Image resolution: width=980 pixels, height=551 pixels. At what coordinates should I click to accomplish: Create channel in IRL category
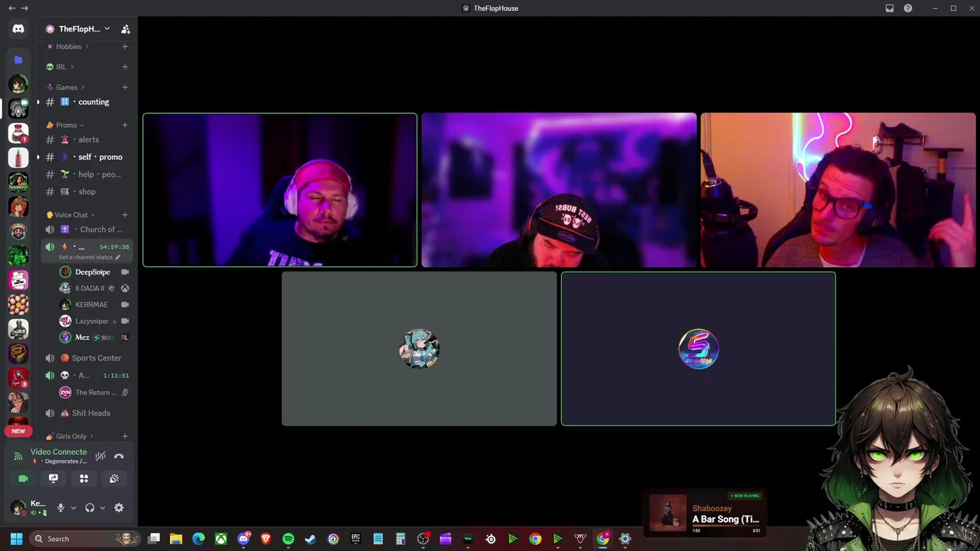[125, 67]
